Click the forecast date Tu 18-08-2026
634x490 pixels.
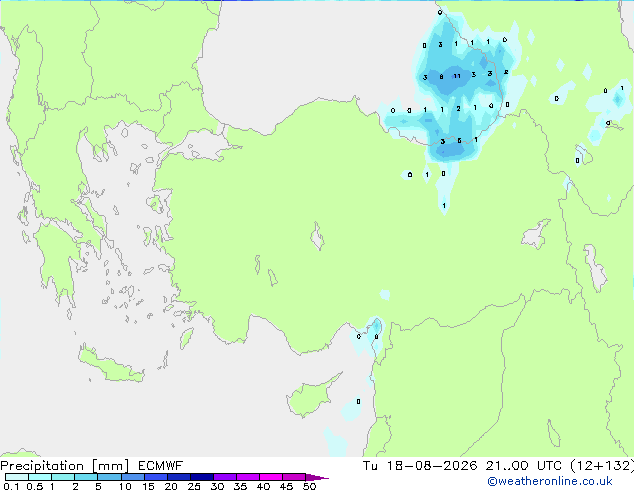[x=420, y=466]
